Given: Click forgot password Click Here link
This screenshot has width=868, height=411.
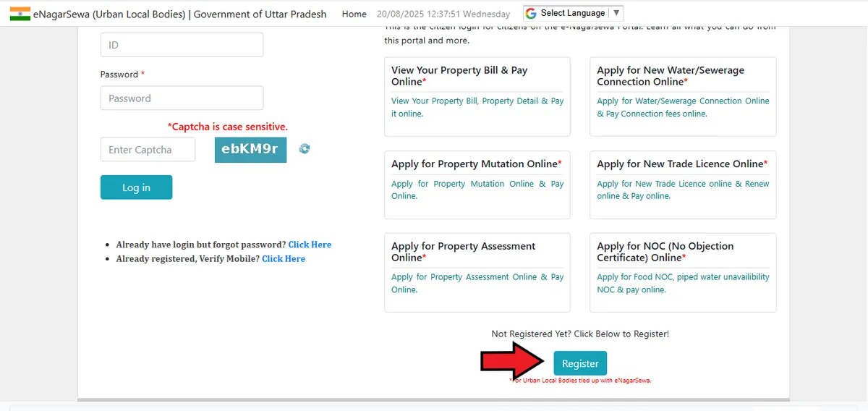Looking at the screenshot, I should (310, 245).
